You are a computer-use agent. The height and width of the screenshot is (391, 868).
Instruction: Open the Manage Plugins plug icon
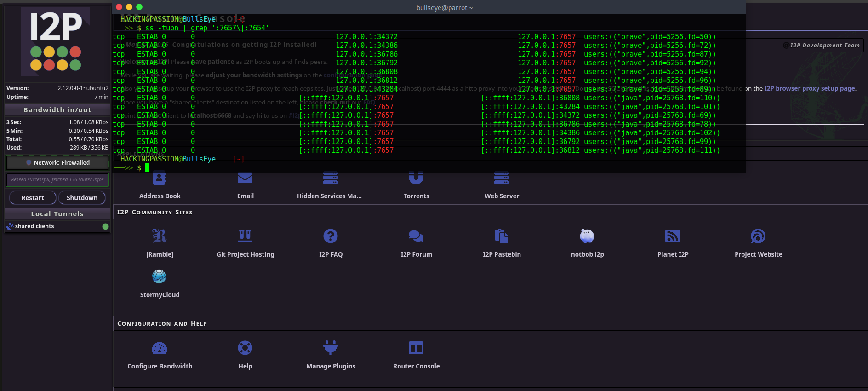(x=331, y=348)
